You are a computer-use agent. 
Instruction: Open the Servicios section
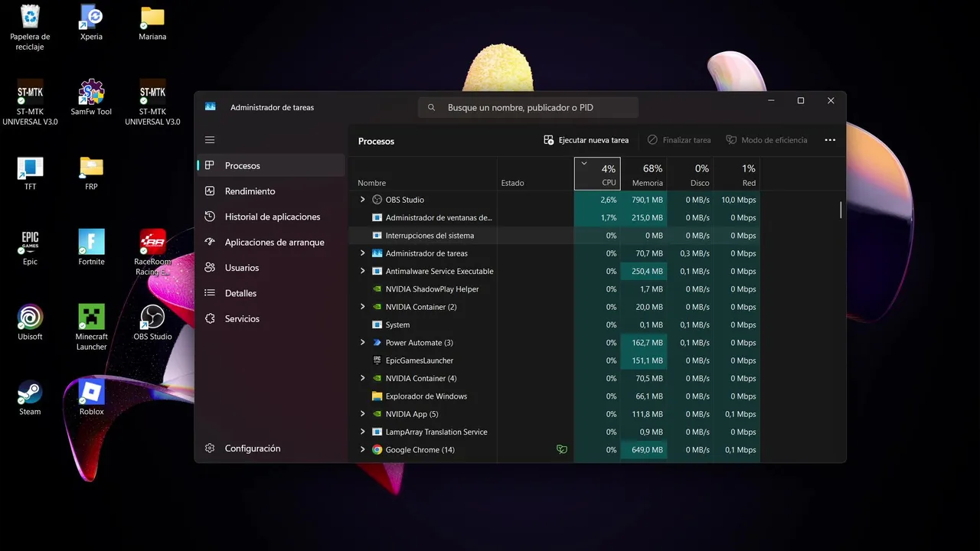coord(271,318)
